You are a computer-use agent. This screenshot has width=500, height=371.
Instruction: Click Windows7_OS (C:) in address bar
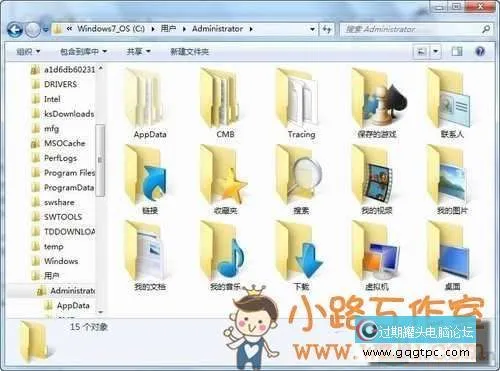111,29
